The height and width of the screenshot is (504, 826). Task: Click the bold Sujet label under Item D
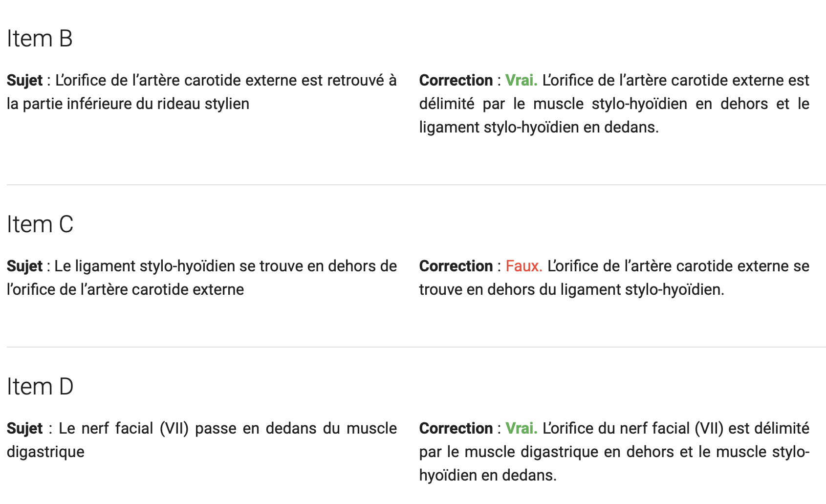25,428
